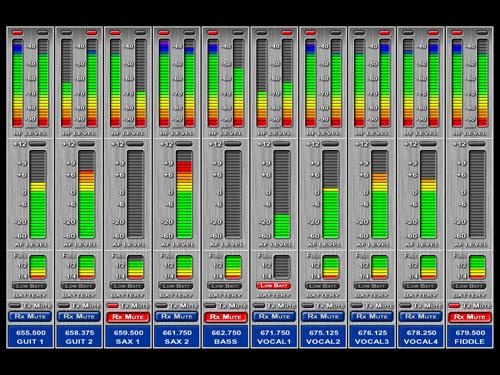Unmute the SAX 1 receiver

click(x=128, y=317)
